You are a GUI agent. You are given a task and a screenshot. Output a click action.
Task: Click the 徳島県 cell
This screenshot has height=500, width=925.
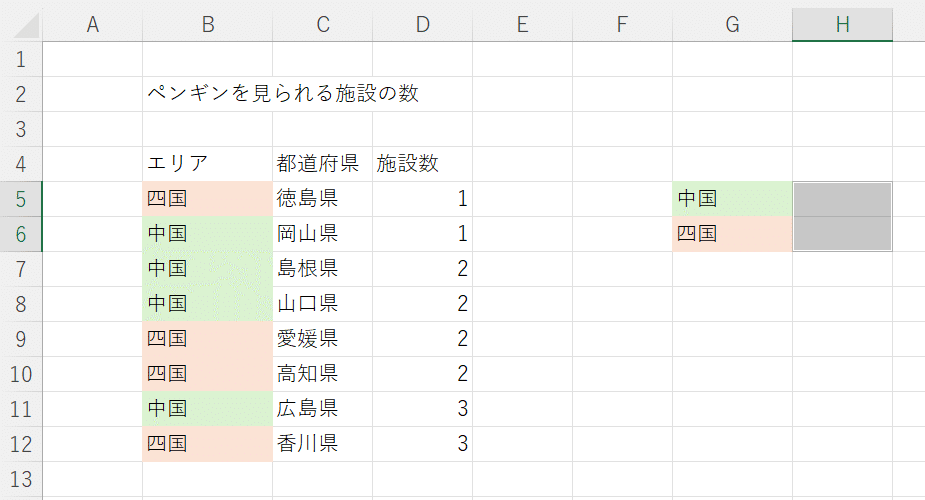point(322,199)
